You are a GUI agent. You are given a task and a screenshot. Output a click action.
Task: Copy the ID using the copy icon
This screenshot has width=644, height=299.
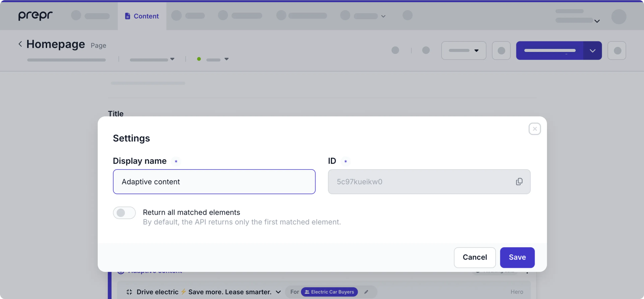coord(519,181)
